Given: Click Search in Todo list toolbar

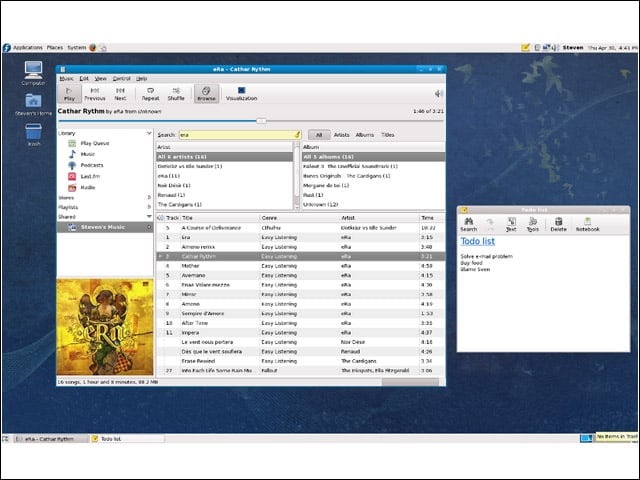Looking at the screenshot, I should tap(469, 224).
